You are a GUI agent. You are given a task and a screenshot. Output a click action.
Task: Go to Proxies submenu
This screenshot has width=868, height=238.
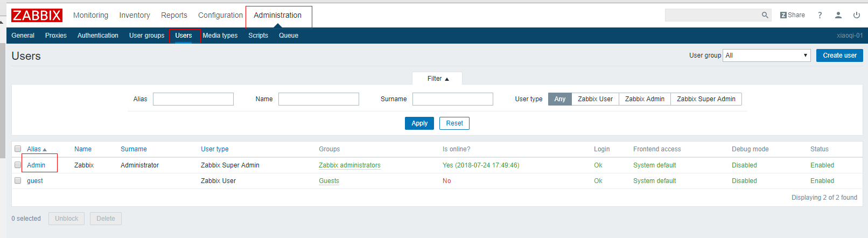pos(56,36)
